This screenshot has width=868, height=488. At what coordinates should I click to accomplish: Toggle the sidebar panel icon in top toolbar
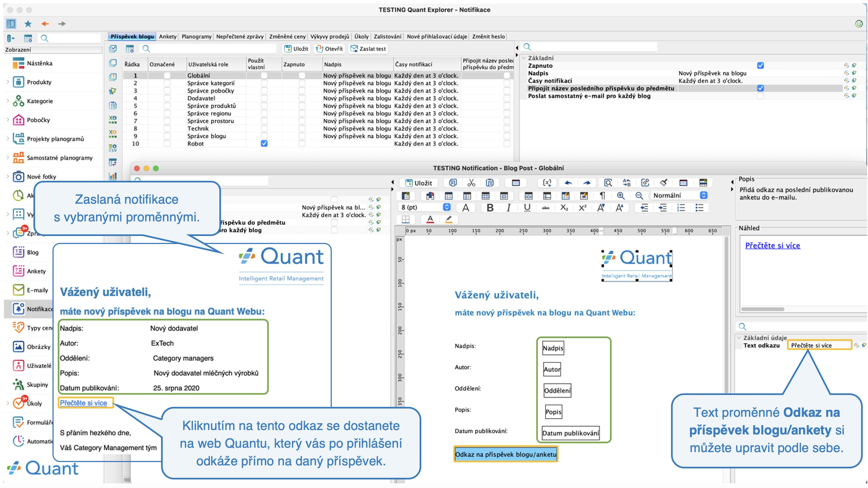coord(11,23)
